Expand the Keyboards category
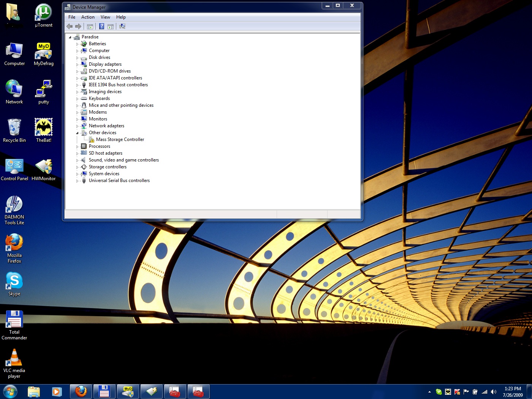Viewport: 532px width, 399px height. pyautogui.click(x=77, y=99)
